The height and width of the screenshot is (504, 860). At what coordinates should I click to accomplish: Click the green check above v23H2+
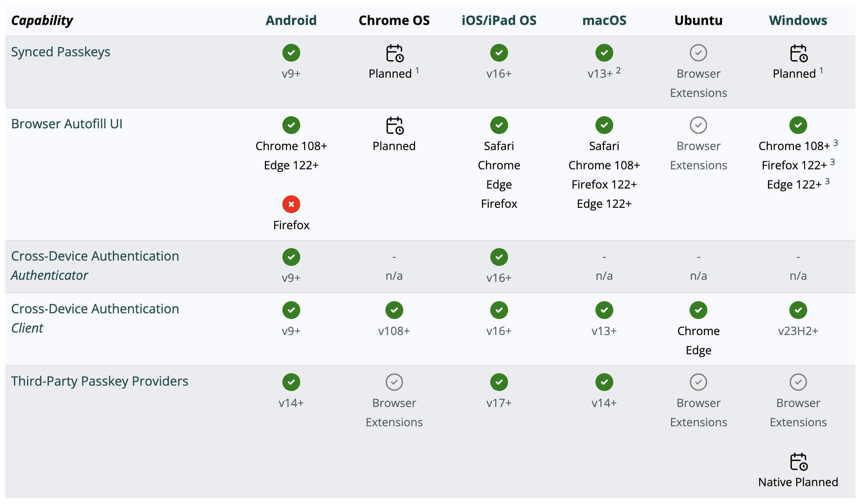click(798, 310)
